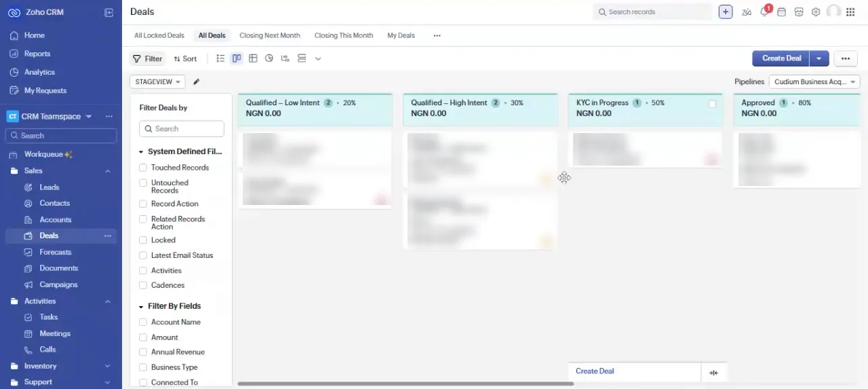Open the more actions ellipsis next to Create Deal
This screenshot has height=389, width=868.
[845, 58]
